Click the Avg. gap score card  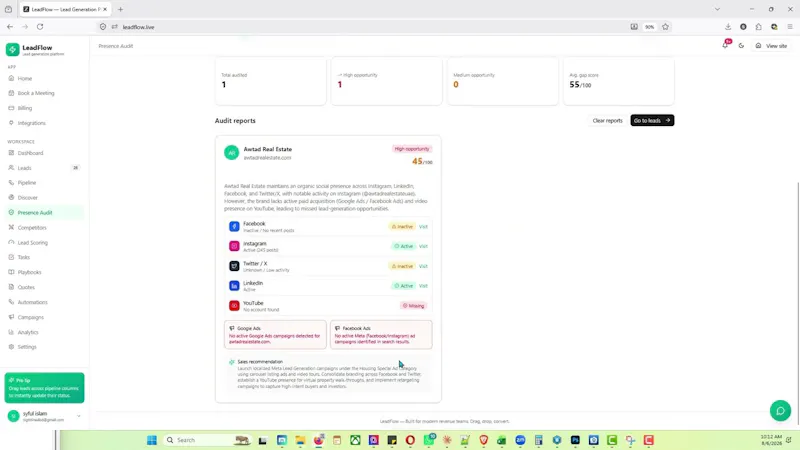tap(618, 82)
